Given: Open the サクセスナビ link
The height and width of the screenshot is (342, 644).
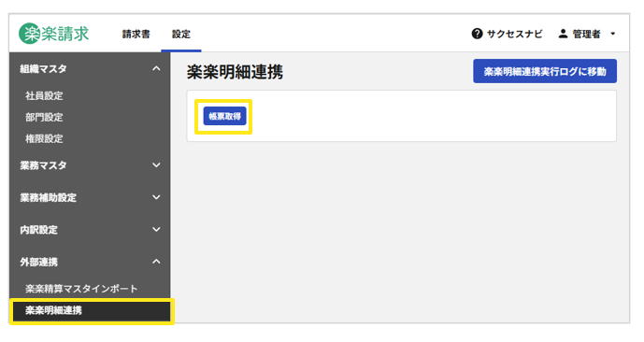Looking at the screenshot, I should pyautogui.click(x=514, y=34).
